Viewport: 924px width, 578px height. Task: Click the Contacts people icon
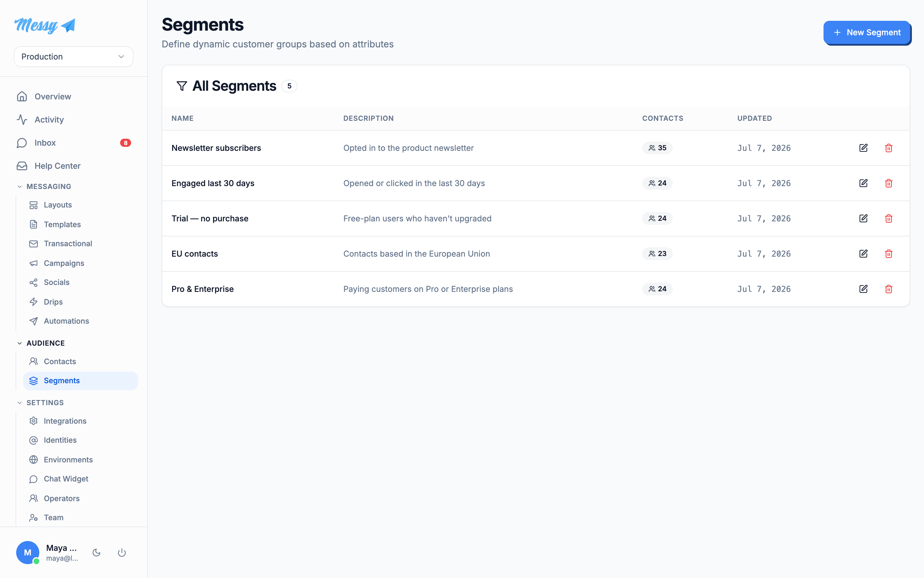(33, 361)
